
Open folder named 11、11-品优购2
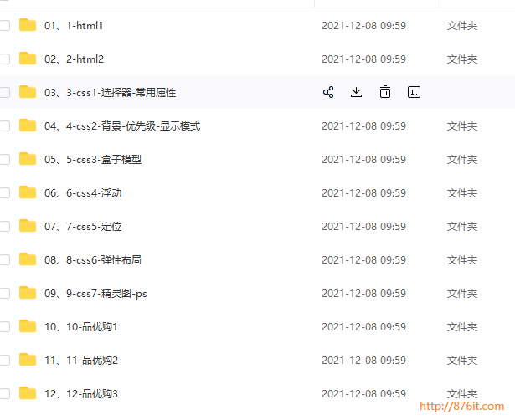click(81, 361)
